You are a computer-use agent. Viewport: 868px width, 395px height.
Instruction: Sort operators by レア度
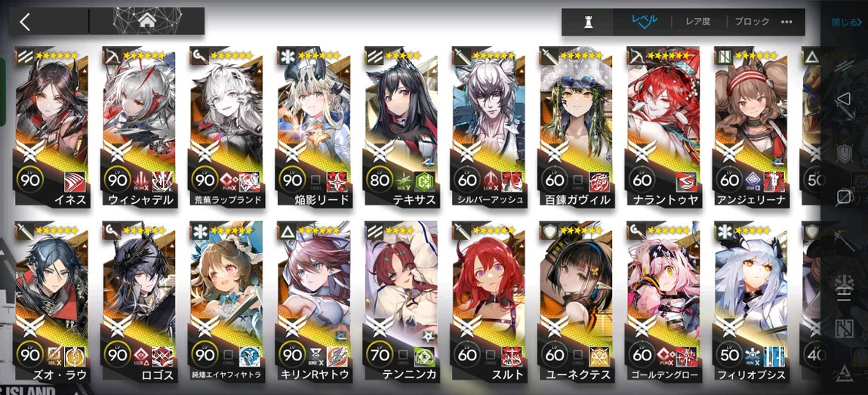[x=698, y=22]
